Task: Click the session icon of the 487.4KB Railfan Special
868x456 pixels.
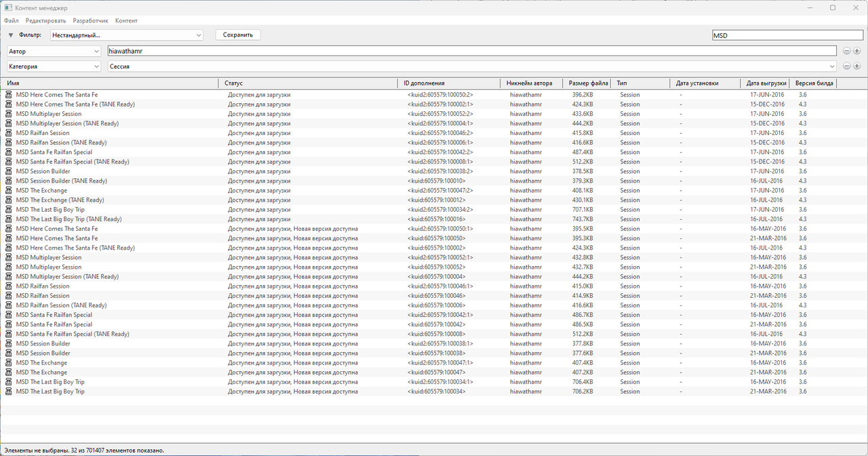Action: (x=9, y=152)
